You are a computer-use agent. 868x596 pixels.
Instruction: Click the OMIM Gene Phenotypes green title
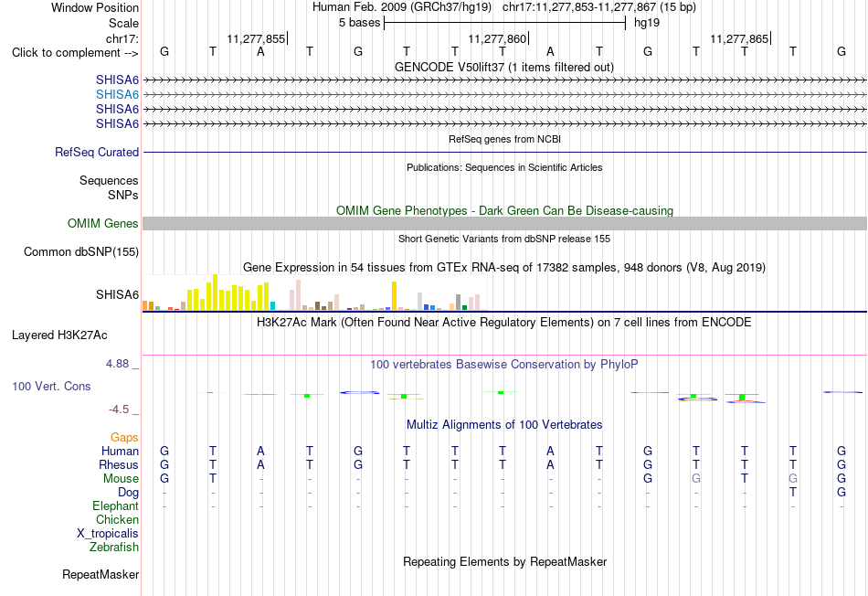tap(504, 211)
